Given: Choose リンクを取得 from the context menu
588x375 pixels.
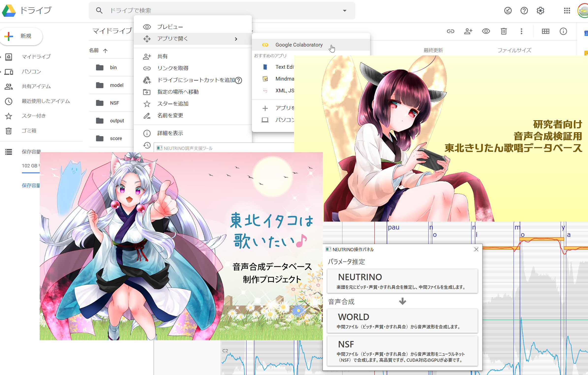Looking at the screenshot, I should click(193, 68).
